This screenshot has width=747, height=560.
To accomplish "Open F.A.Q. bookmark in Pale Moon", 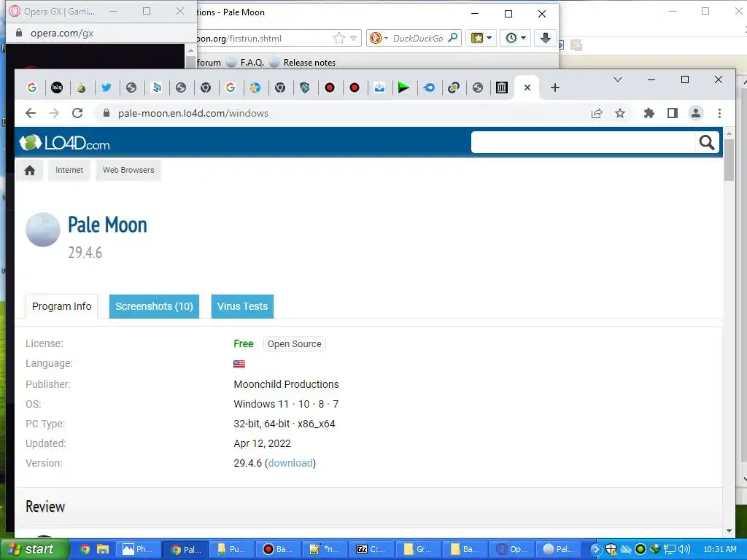I will tap(246, 63).
